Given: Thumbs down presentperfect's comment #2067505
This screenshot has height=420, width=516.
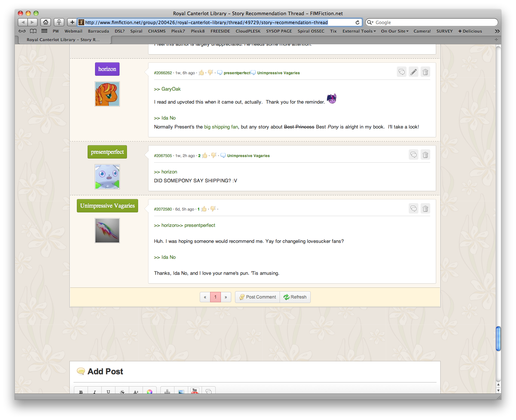Looking at the screenshot, I should click(213, 156).
